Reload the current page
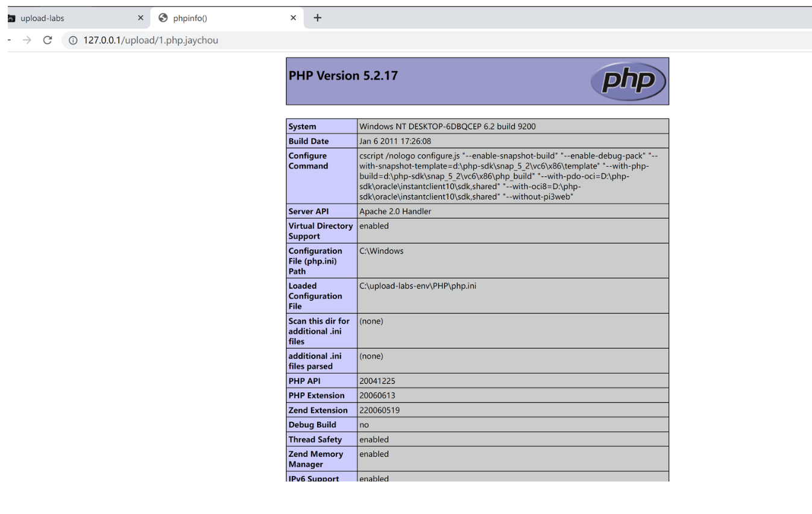The height and width of the screenshot is (514, 812). point(48,41)
